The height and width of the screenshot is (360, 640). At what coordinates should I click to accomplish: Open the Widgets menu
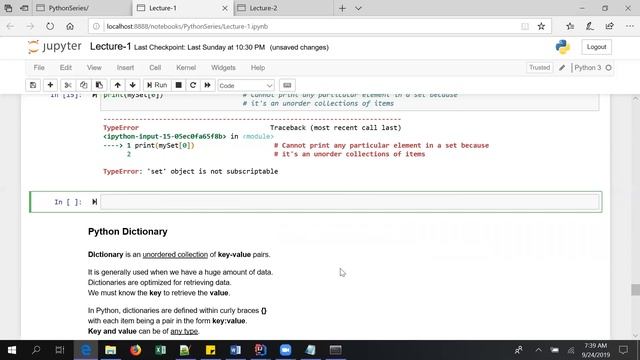223,68
